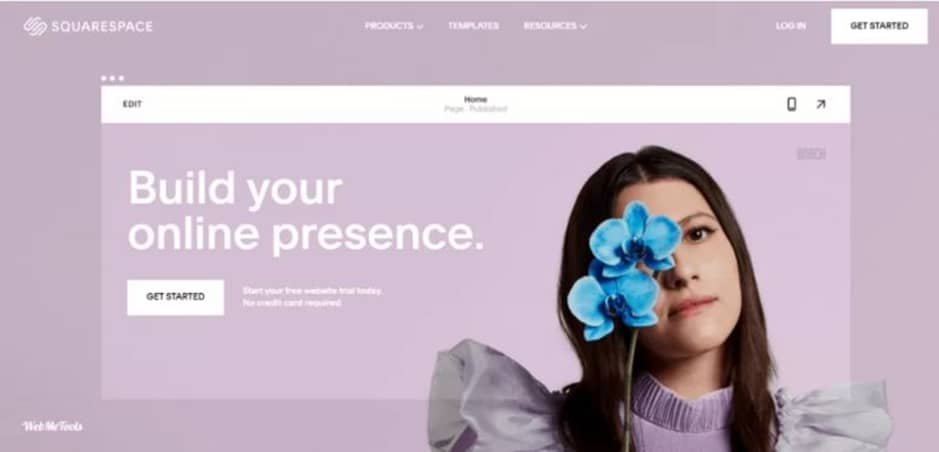Click the three window dots above editor
Viewport: 939px width, 452px height.
click(x=113, y=78)
